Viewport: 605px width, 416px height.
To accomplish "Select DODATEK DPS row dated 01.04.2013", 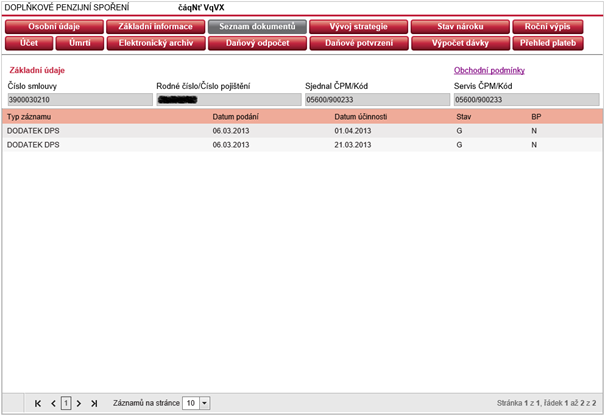I will [x=300, y=131].
